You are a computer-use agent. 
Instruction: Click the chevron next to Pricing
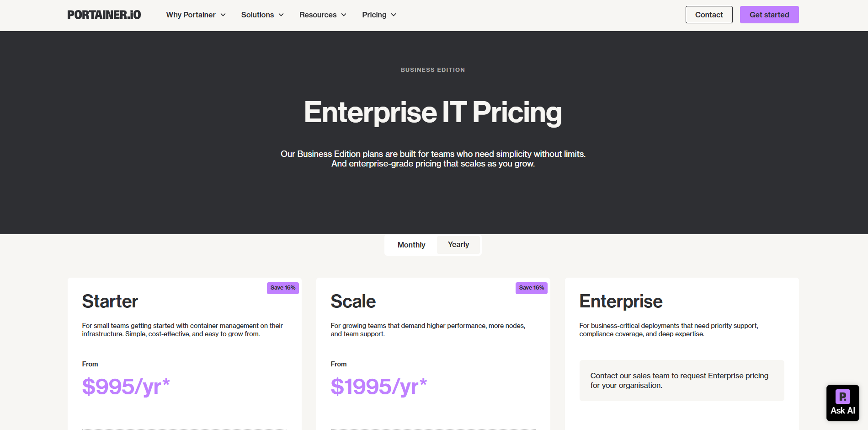[x=394, y=15]
